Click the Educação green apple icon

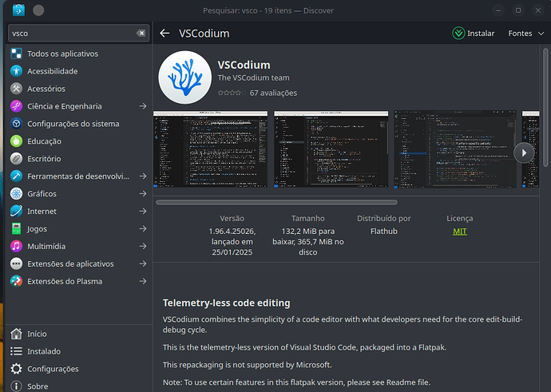(x=16, y=141)
